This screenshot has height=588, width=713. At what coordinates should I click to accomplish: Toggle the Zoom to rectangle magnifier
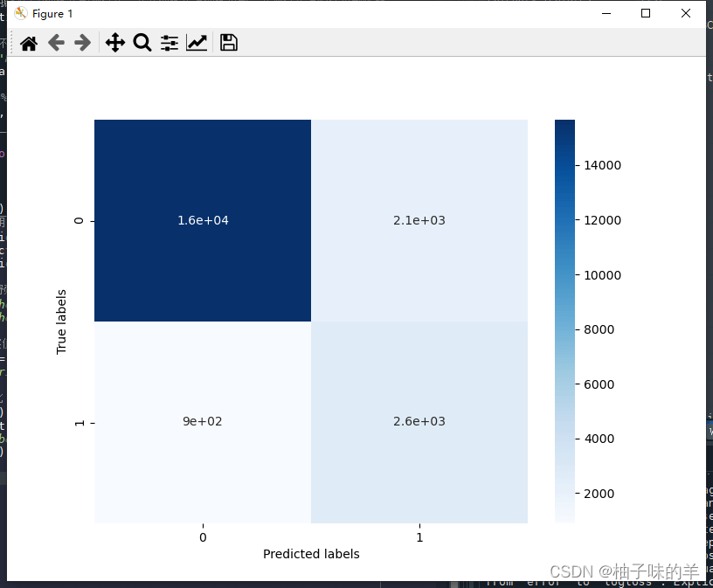coord(142,43)
